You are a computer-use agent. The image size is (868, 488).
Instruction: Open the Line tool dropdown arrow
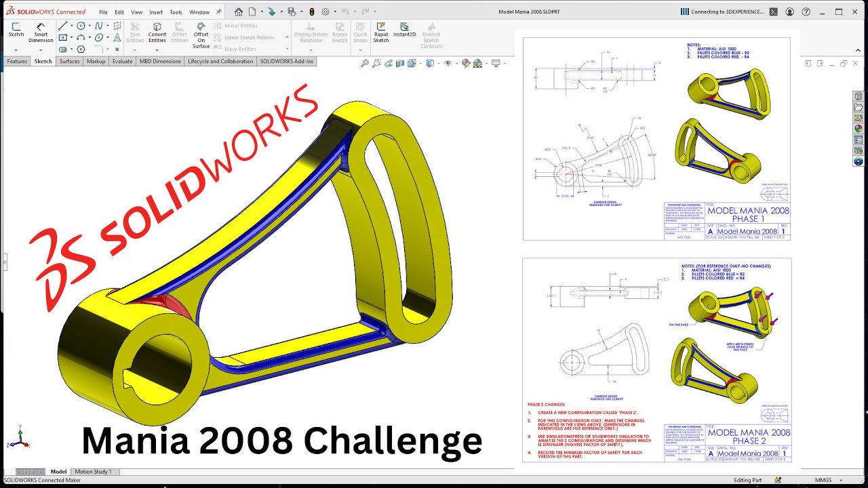(71, 26)
